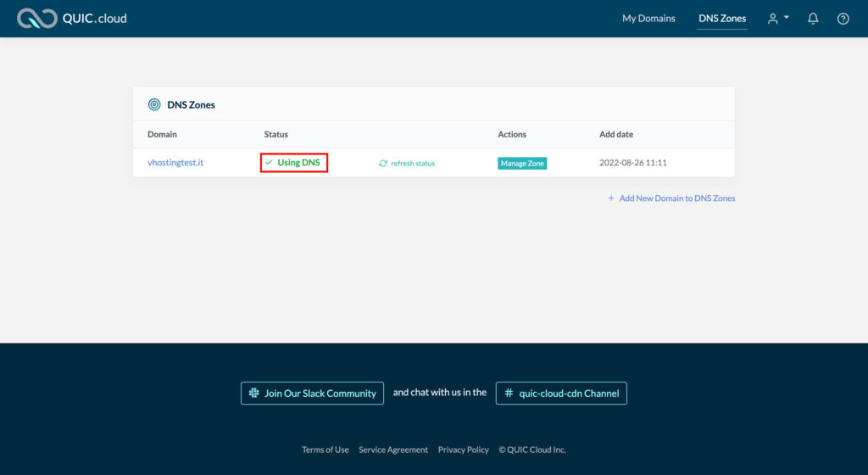868x475 pixels.
Task: Click the refresh status link text
Action: pyautogui.click(x=413, y=164)
